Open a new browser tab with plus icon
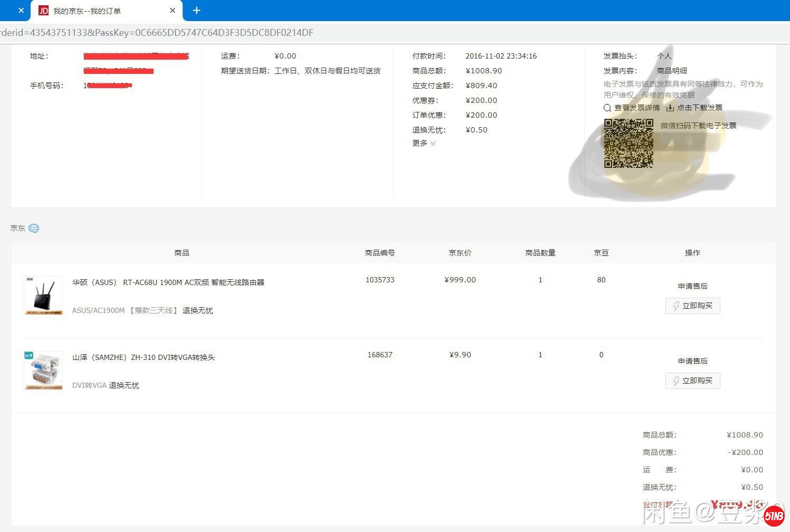The image size is (790, 532). (x=196, y=11)
